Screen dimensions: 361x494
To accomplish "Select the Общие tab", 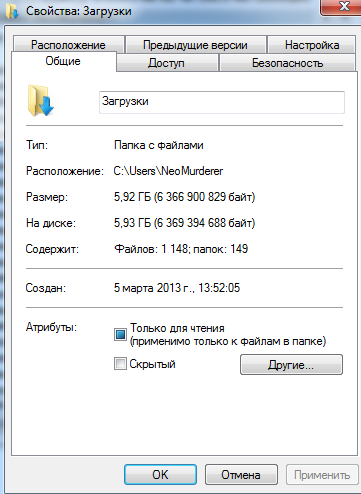I will tap(63, 61).
